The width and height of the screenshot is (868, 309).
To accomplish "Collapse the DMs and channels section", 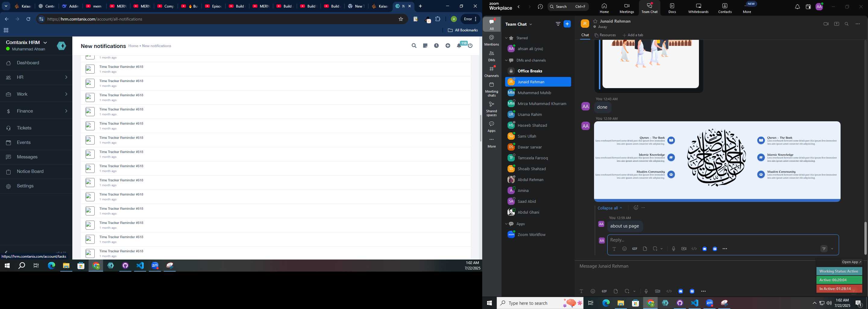I will (x=506, y=60).
